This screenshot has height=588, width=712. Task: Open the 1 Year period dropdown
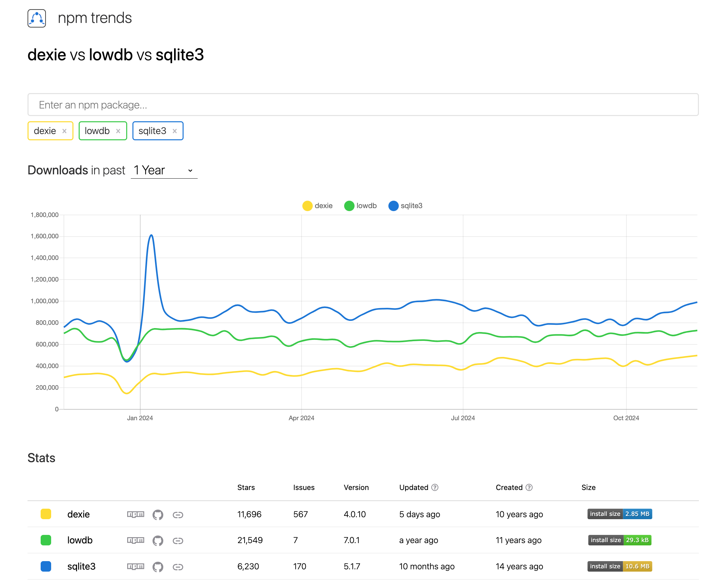[164, 170]
